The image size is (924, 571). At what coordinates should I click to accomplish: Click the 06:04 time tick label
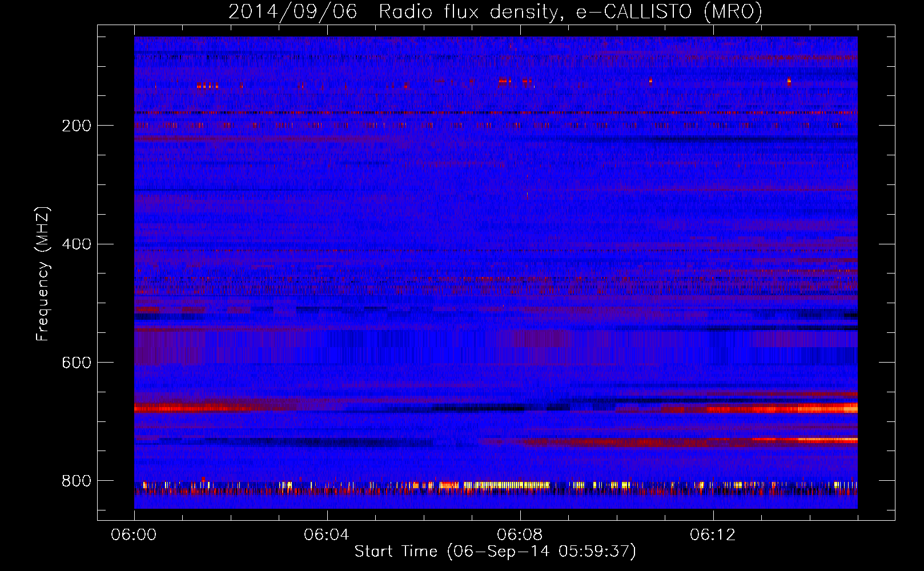[327, 535]
